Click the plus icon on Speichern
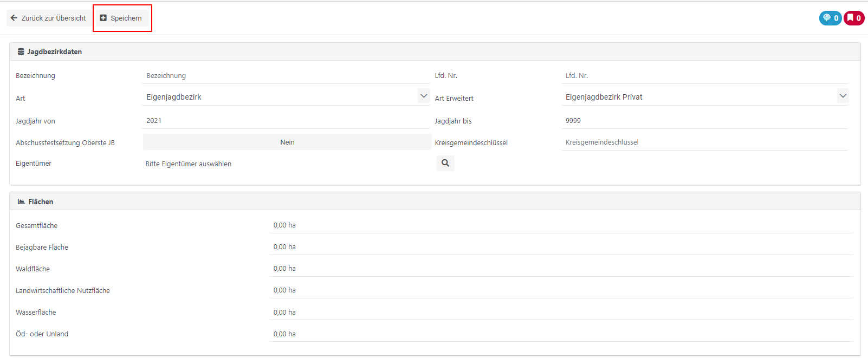This screenshot has width=868, height=358. 103,18
